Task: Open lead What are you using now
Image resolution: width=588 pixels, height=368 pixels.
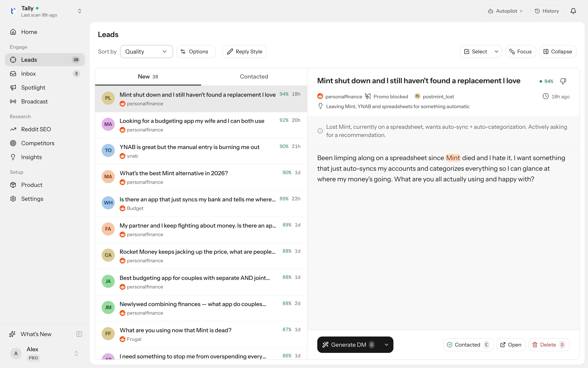Action: [x=201, y=334]
